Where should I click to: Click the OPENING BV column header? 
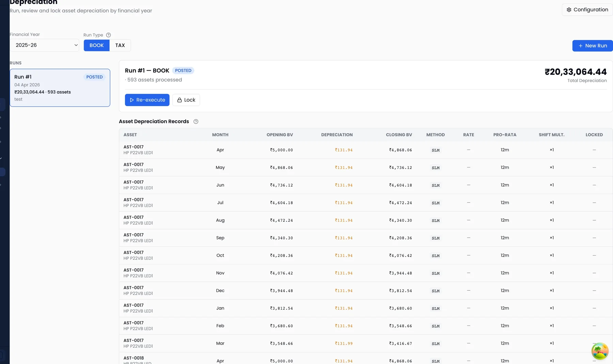280,135
